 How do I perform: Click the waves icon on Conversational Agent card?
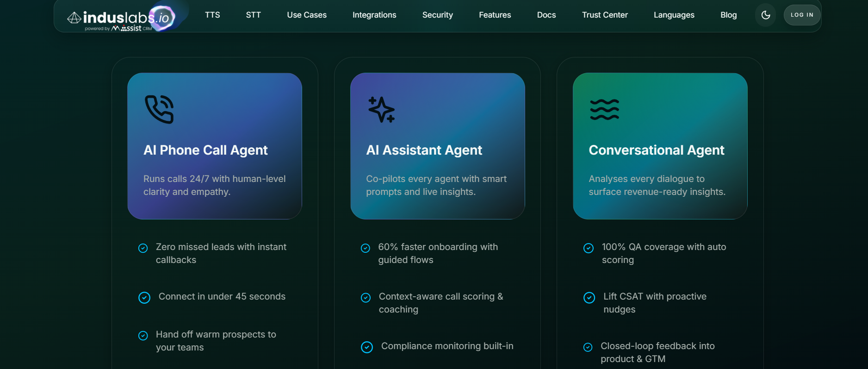click(x=604, y=110)
